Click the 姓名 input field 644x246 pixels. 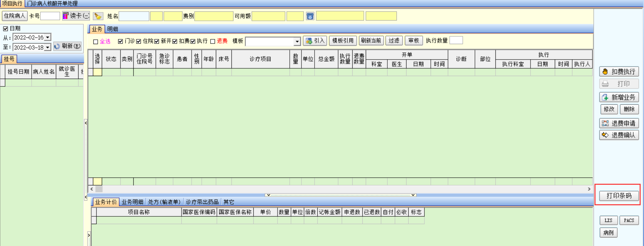point(134,16)
